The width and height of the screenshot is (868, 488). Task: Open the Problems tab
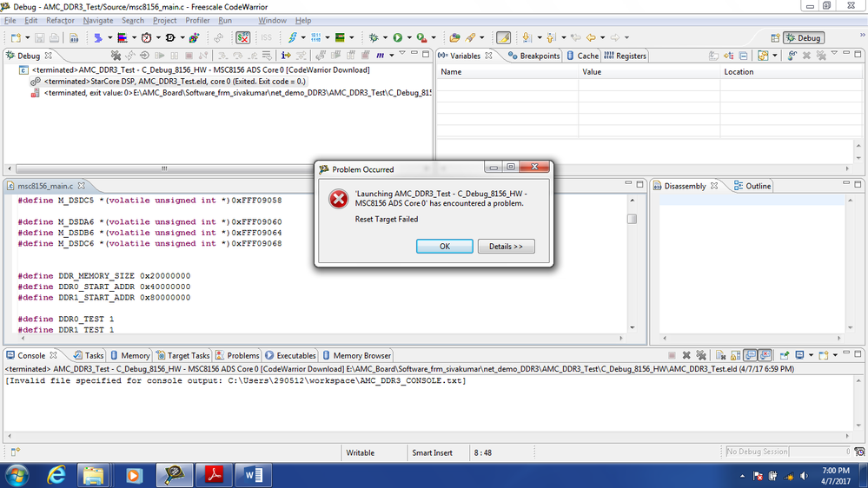tap(237, 356)
